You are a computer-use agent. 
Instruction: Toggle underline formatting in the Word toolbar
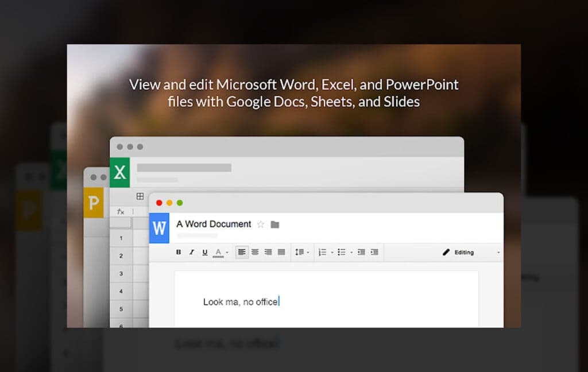point(205,252)
